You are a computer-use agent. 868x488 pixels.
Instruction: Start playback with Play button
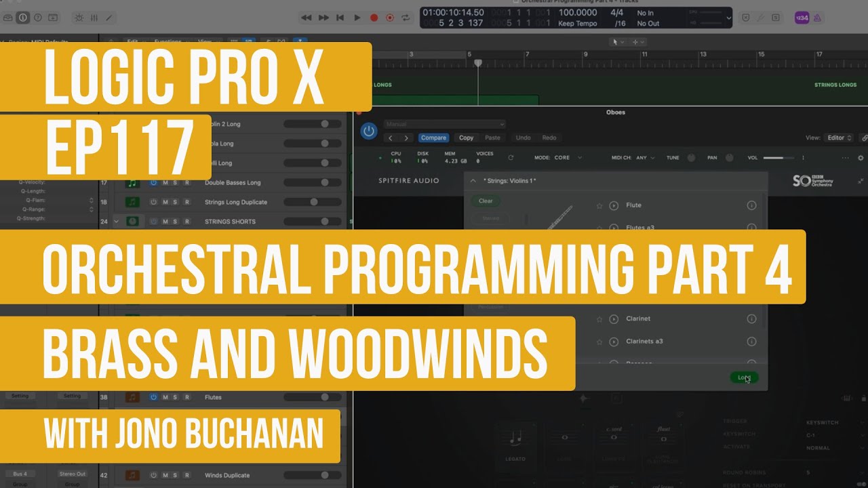(x=357, y=18)
